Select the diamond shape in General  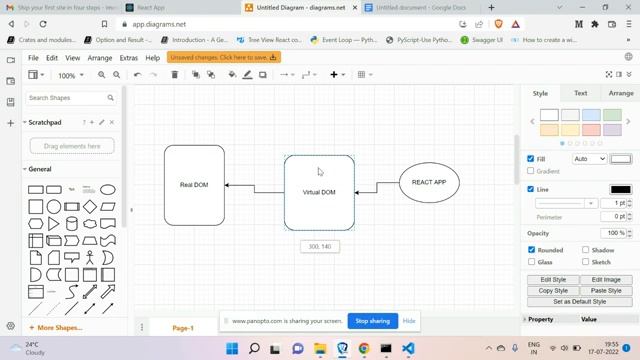tap(90, 207)
